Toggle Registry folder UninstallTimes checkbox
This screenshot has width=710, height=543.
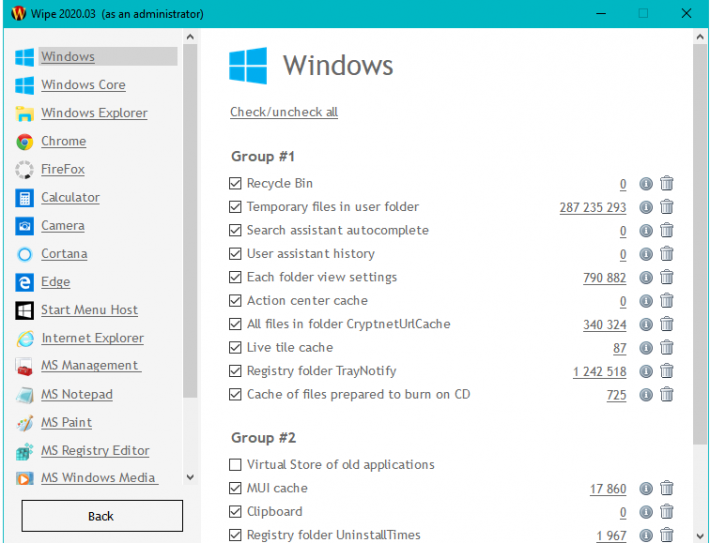click(235, 535)
